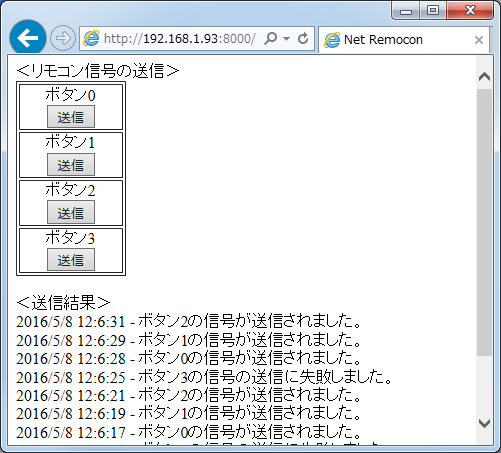
Task: Send signal for ボタン2
Action: tap(71, 212)
